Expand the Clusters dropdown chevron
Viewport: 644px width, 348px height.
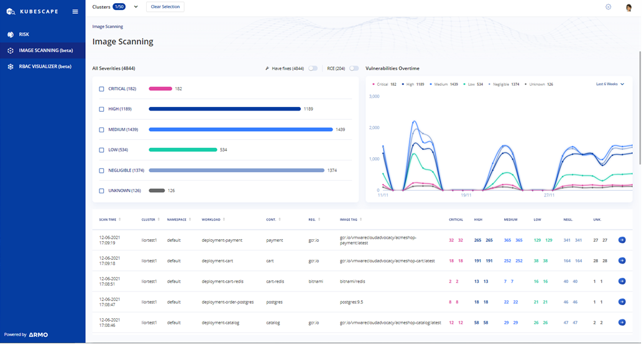[136, 7]
